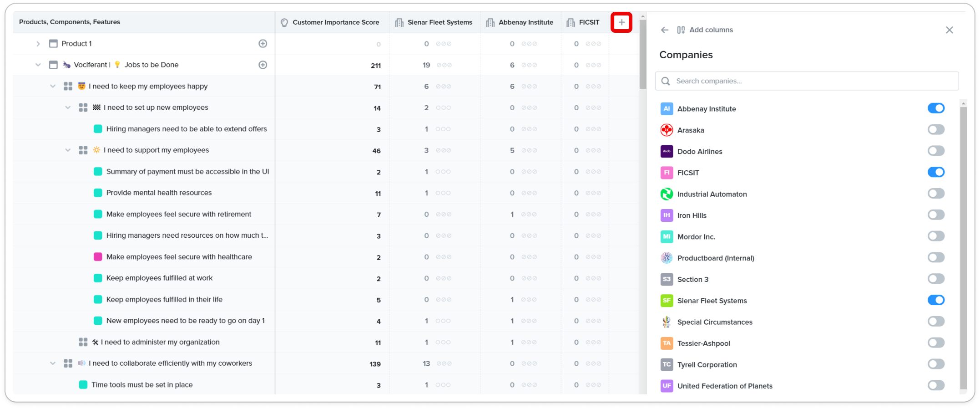Enable the Tyrell Corporation toggle
Screen dimensions: 980x409
tap(936, 364)
